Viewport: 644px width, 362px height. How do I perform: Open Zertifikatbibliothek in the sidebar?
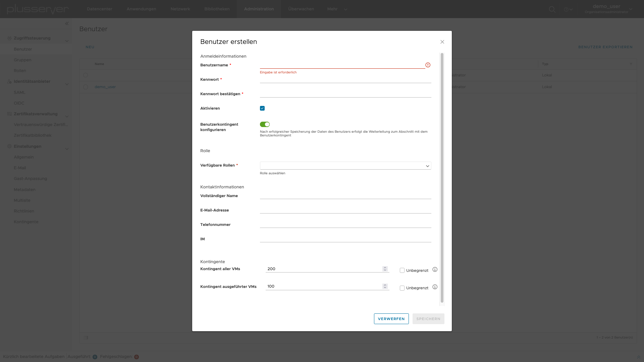point(33,135)
